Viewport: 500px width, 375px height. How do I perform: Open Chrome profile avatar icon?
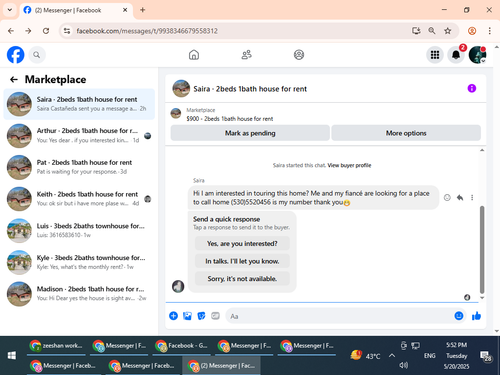coord(472,31)
